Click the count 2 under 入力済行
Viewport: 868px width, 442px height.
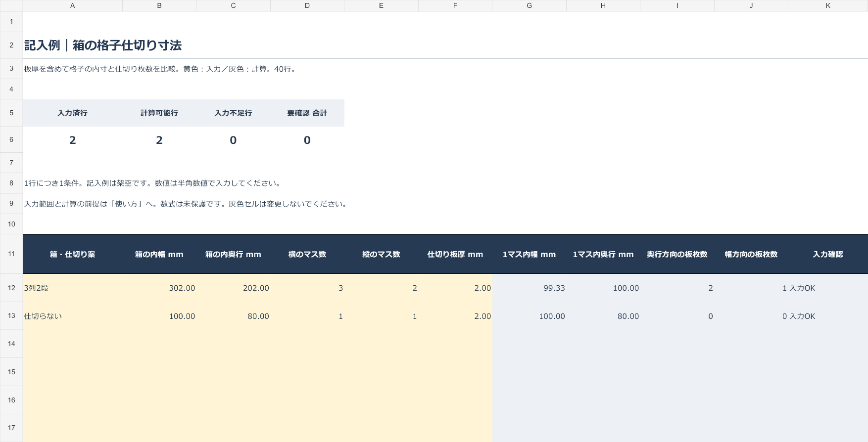pos(72,140)
